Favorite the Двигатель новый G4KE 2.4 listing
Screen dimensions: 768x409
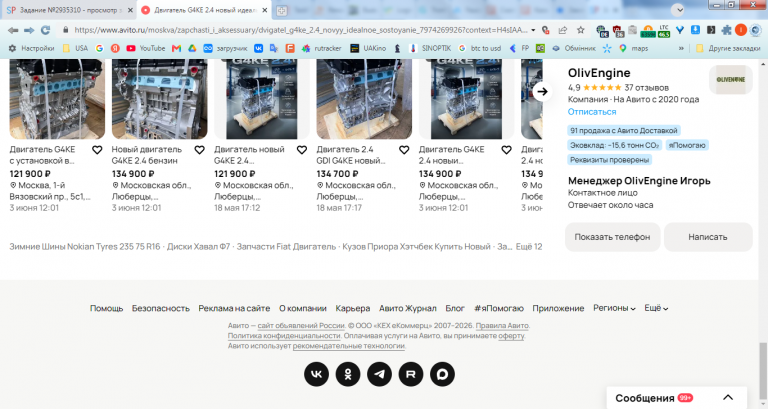pos(302,150)
